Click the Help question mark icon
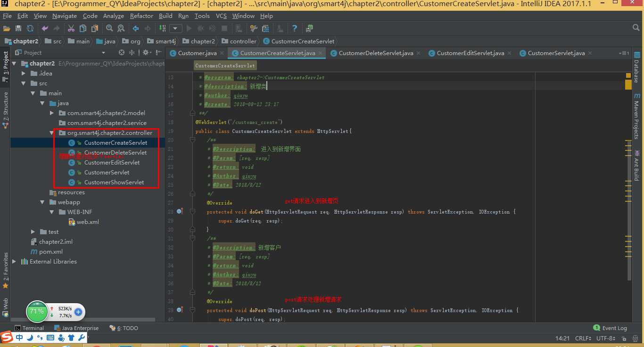Image resolution: width=644 pixels, height=347 pixels. (x=295, y=28)
